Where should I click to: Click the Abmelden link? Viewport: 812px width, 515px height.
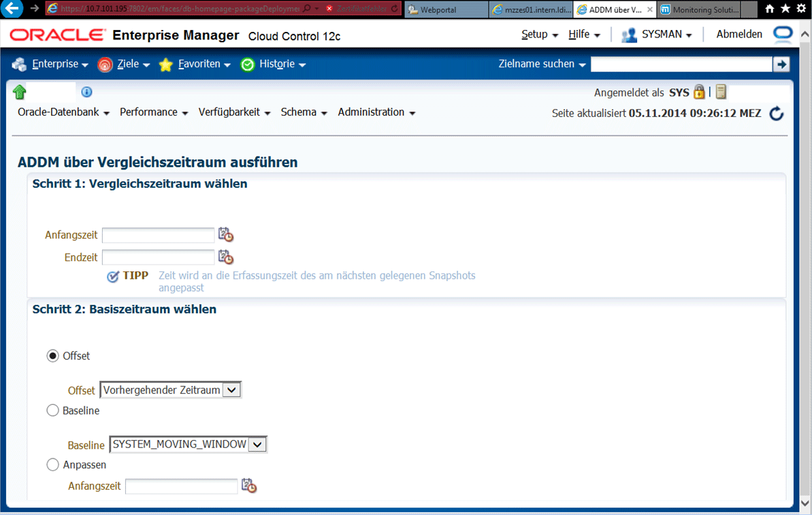click(x=738, y=34)
